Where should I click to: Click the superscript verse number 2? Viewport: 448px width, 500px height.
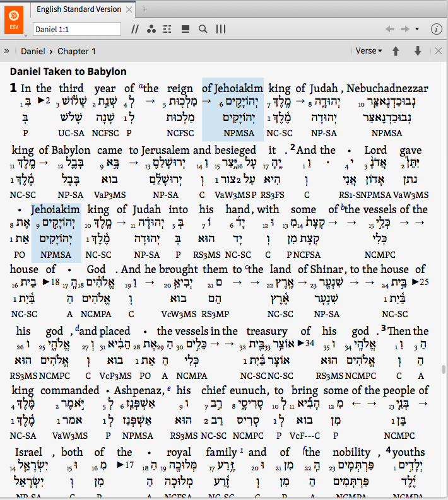click(293, 148)
